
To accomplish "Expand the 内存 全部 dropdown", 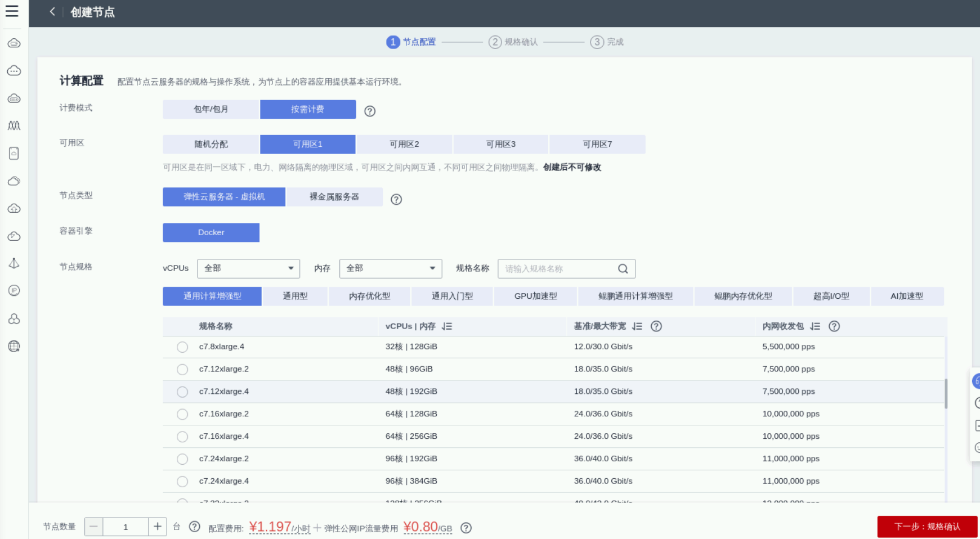I will point(391,268).
